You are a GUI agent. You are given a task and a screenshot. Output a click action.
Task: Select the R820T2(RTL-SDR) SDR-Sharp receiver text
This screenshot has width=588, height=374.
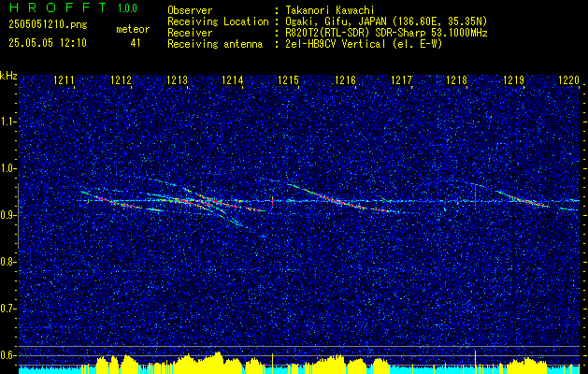tap(387, 33)
